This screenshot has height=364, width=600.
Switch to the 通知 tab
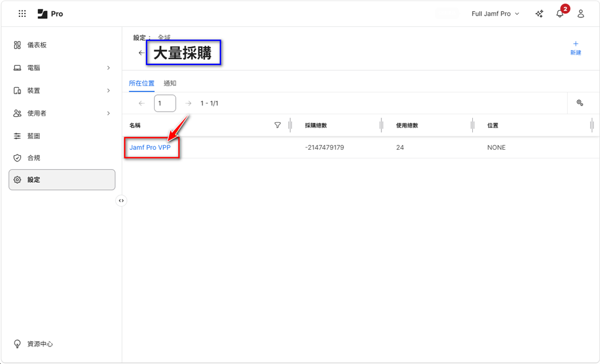(x=170, y=83)
